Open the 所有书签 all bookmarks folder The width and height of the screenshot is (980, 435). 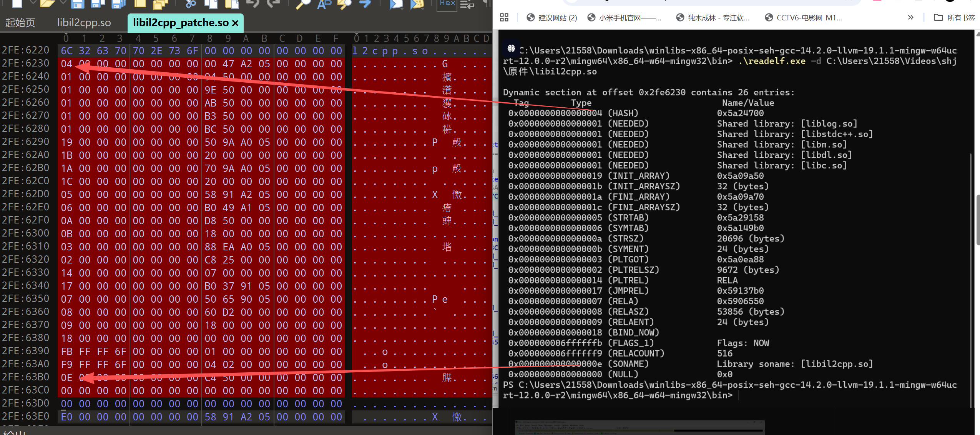[955, 18]
